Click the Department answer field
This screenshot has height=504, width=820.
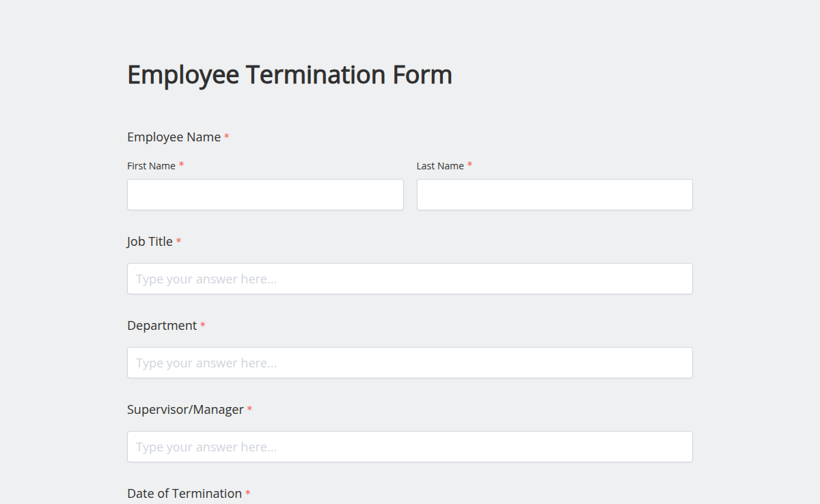(x=409, y=362)
